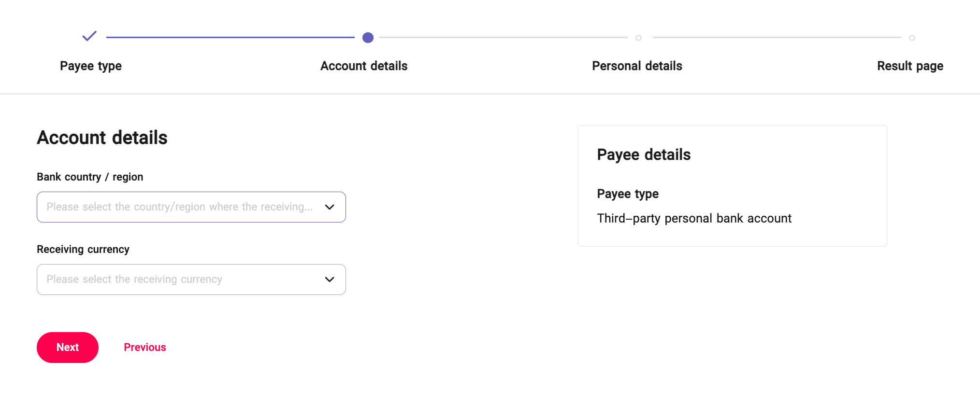Go back using the Previous link
Image resolution: width=980 pixels, height=418 pixels.
tap(145, 348)
